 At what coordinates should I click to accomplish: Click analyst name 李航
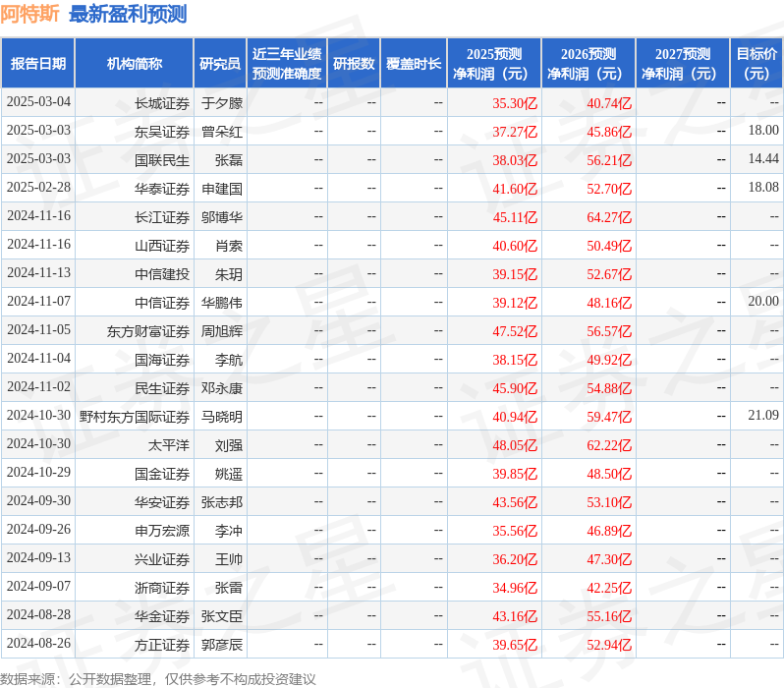click(x=229, y=361)
